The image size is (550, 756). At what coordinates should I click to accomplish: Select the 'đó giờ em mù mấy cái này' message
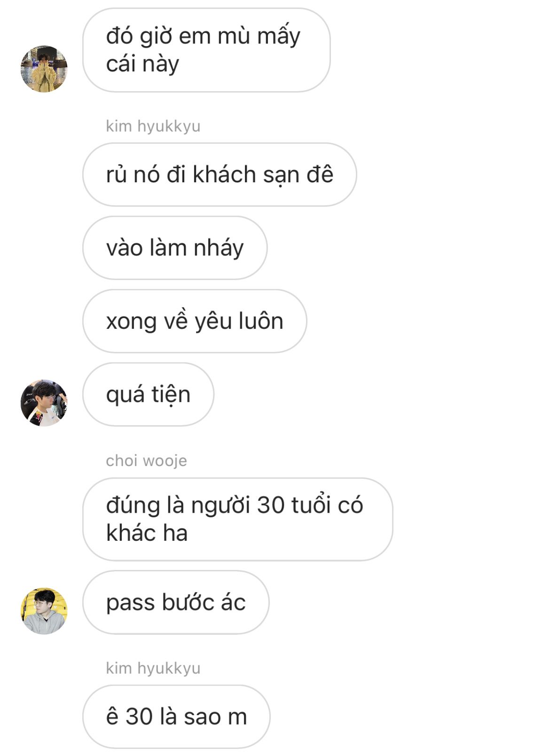click(206, 50)
